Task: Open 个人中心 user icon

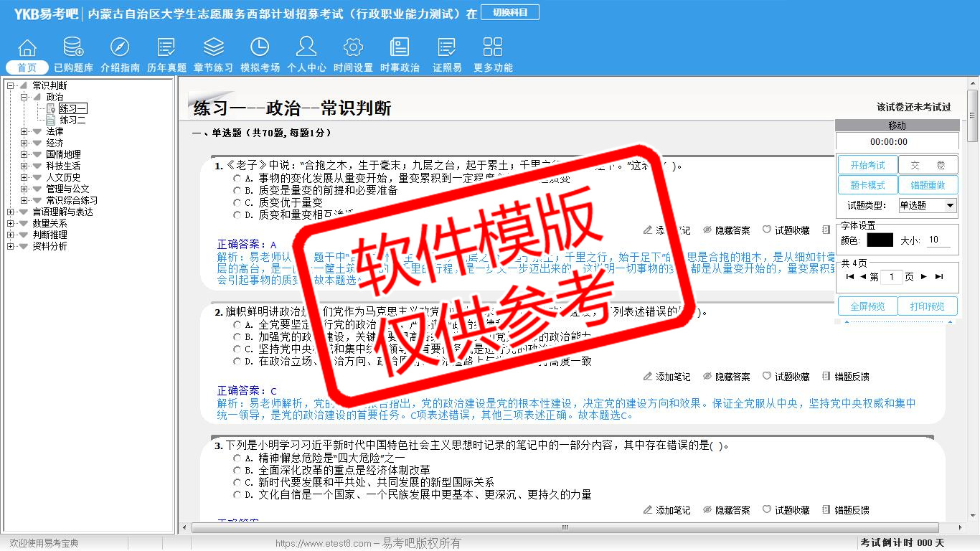Action: [306, 47]
